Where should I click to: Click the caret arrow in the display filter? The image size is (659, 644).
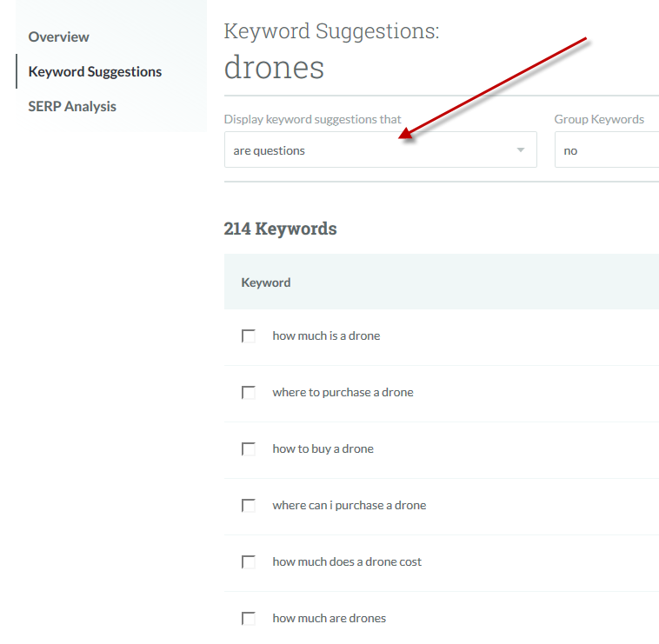(x=521, y=150)
